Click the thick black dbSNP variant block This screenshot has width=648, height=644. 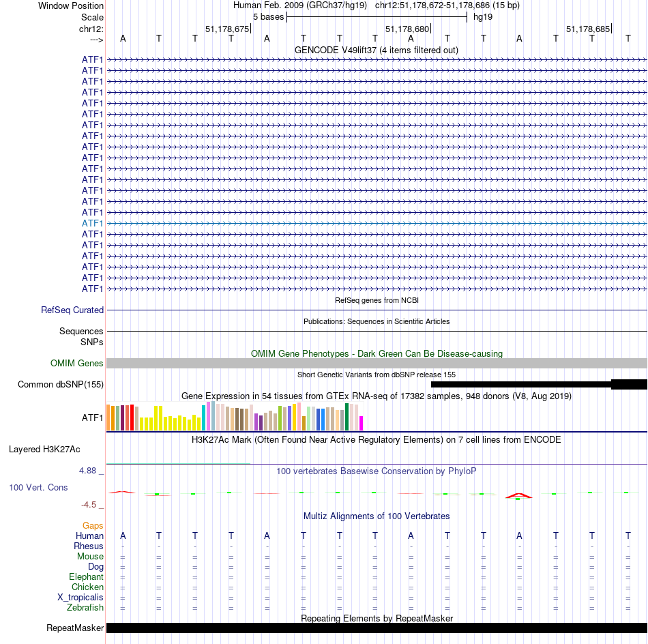tap(629, 384)
